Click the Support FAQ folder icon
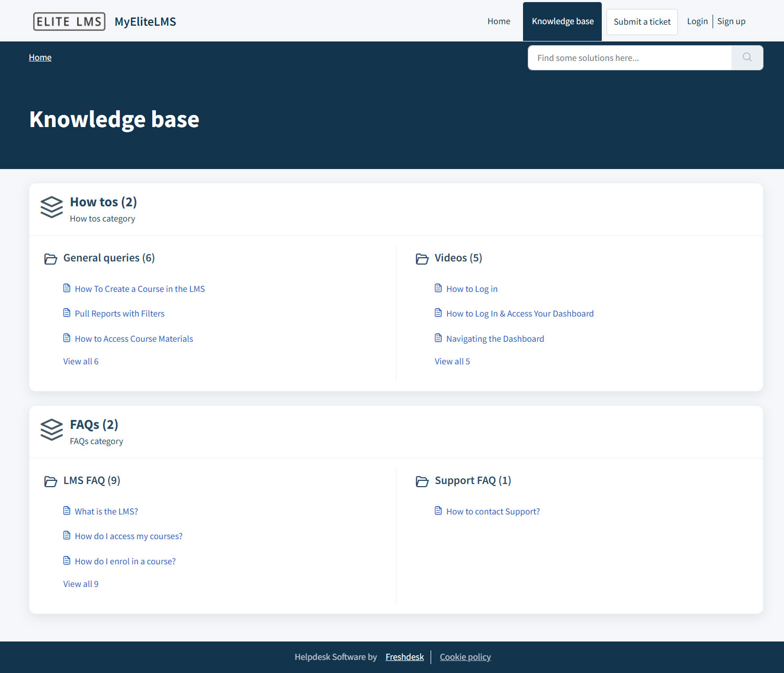The image size is (784, 673). [x=422, y=481]
